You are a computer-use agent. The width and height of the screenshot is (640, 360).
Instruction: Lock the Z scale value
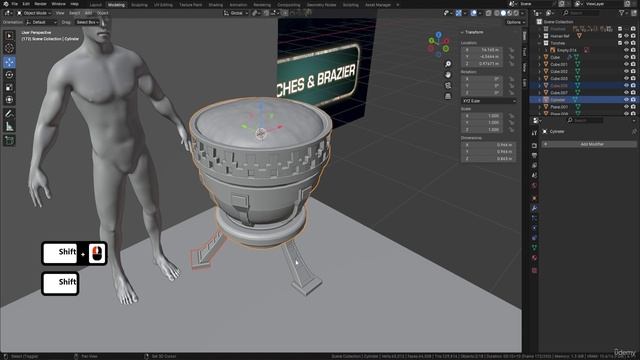[511, 130]
